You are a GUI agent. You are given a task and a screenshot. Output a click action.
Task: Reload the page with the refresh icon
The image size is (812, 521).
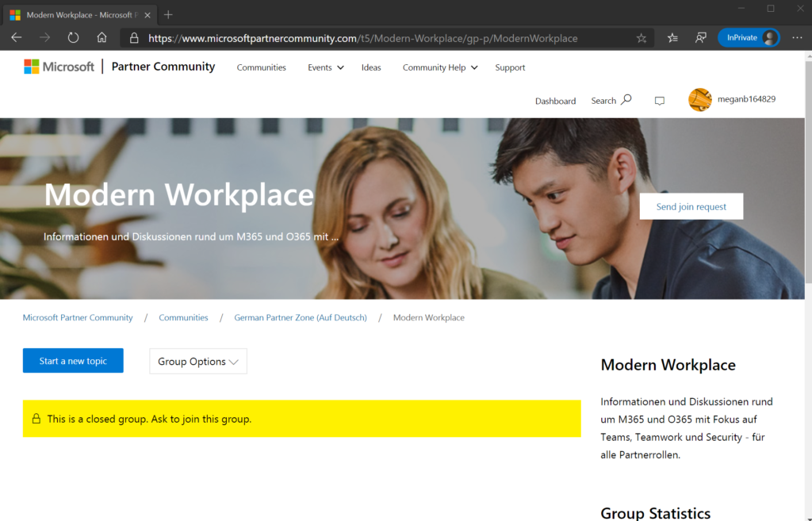[73, 38]
